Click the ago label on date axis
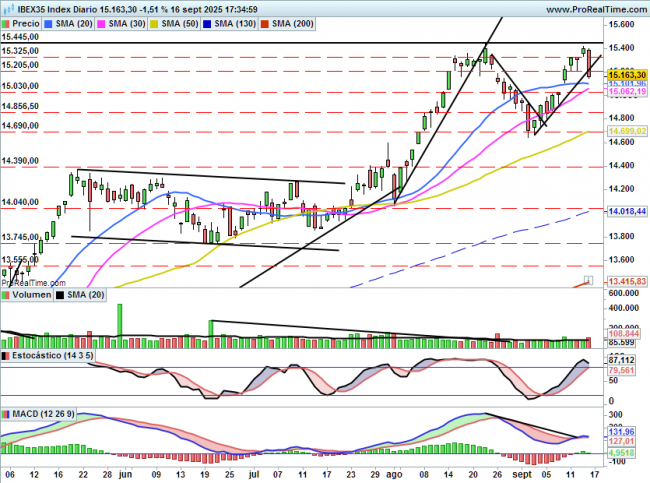This screenshot has height=483, width=650. 394,475
